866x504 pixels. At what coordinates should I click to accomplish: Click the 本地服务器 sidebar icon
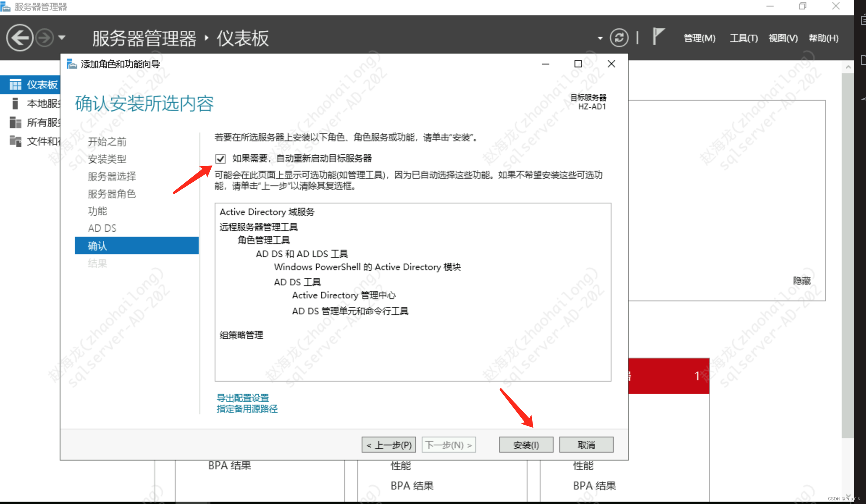click(15, 103)
